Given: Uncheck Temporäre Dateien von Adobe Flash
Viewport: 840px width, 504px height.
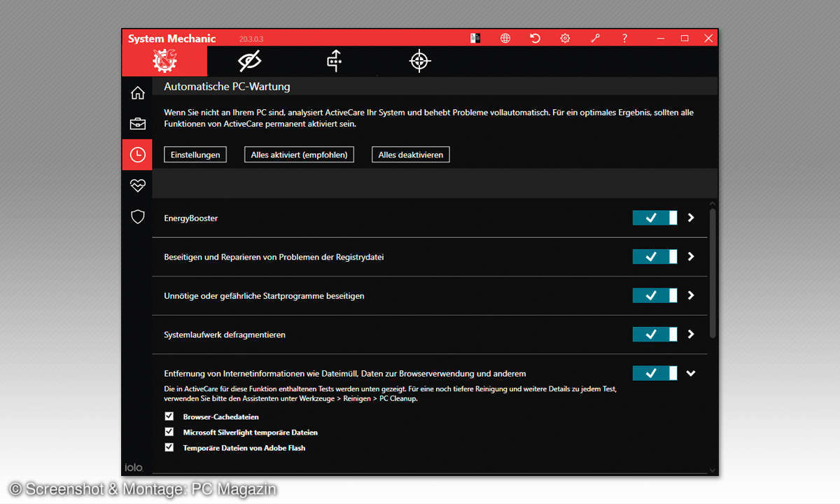Looking at the screenshot, I should click(x=169, y=447).
